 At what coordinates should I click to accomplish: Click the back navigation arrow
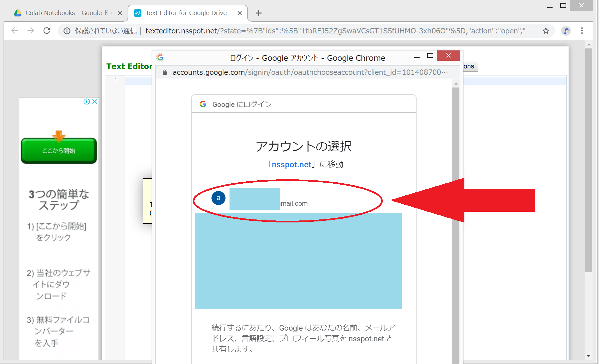click(x=15, y=31)
